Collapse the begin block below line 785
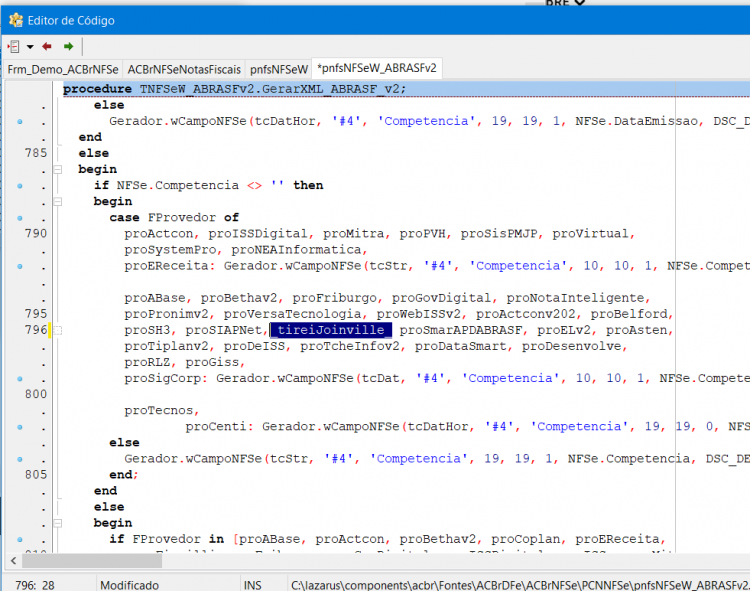 coord(58,169)
